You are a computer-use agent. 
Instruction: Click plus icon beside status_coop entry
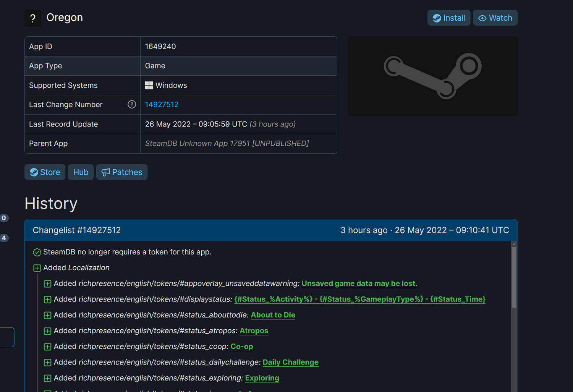(47, 347)
